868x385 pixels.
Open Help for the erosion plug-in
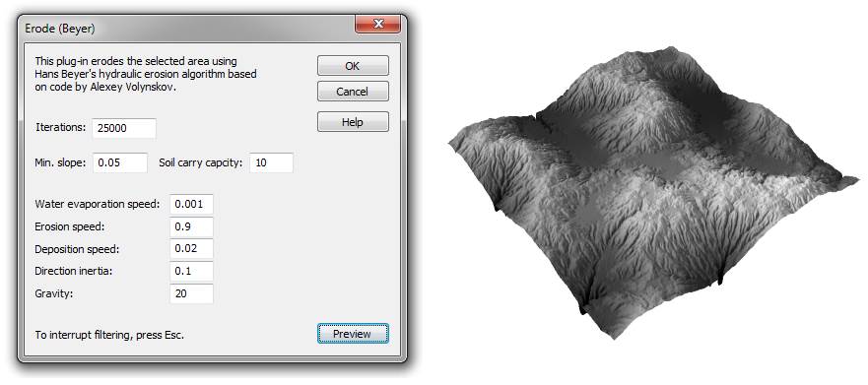pos(353,122)
